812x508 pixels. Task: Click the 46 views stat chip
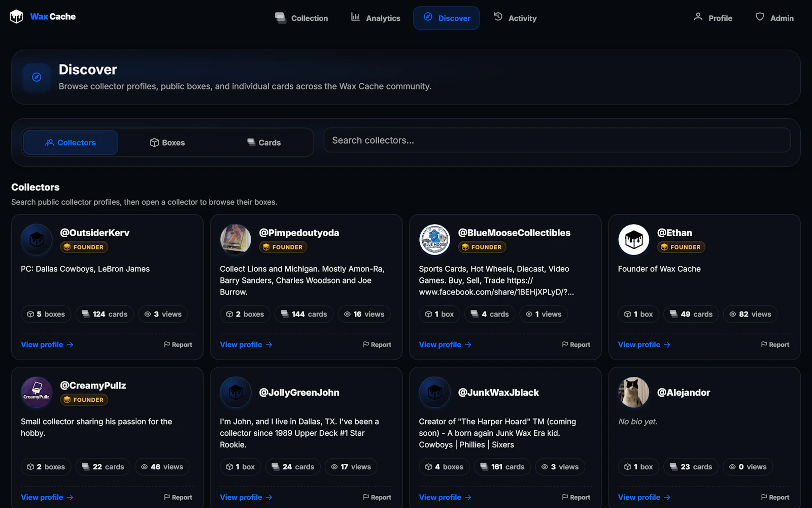tap(162, 467)
